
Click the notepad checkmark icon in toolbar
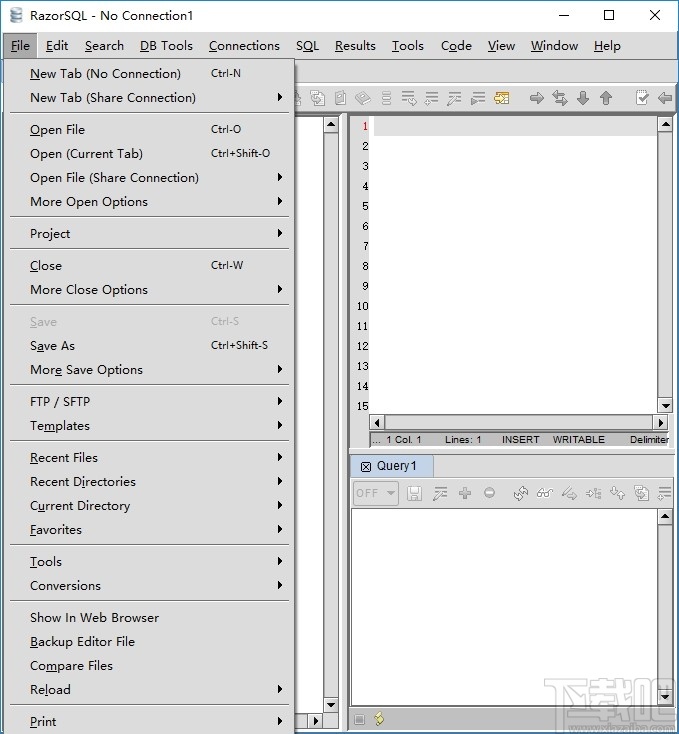coord(642,98)
